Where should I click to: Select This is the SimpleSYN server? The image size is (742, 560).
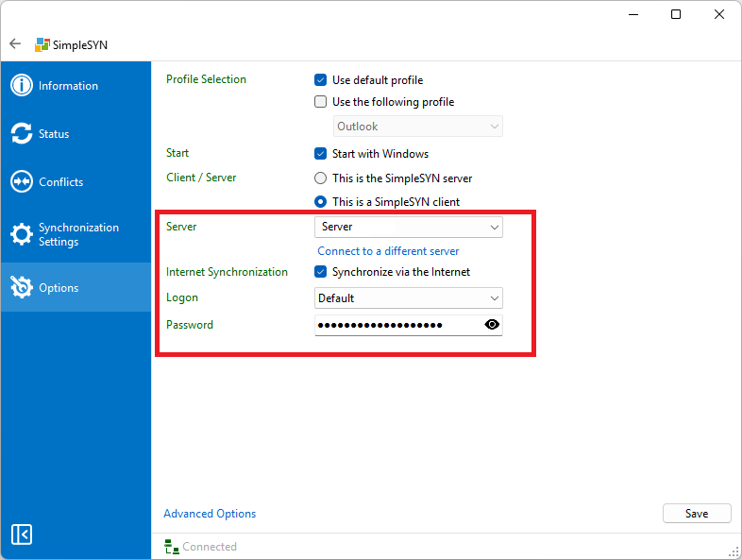click(x=321, y=178)
